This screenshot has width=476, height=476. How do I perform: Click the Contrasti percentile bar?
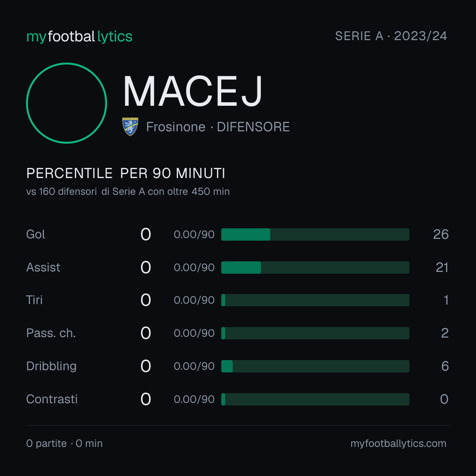point(315,399)
